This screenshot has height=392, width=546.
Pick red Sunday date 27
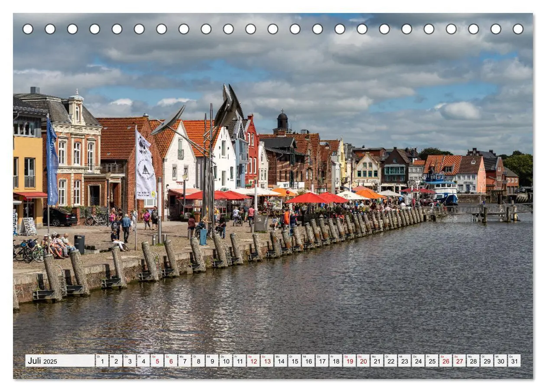point(459,361)
